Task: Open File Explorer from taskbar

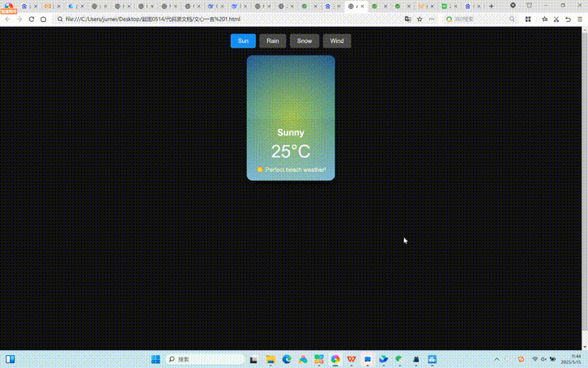Action: pyautogui.click(x=270, y=359)
